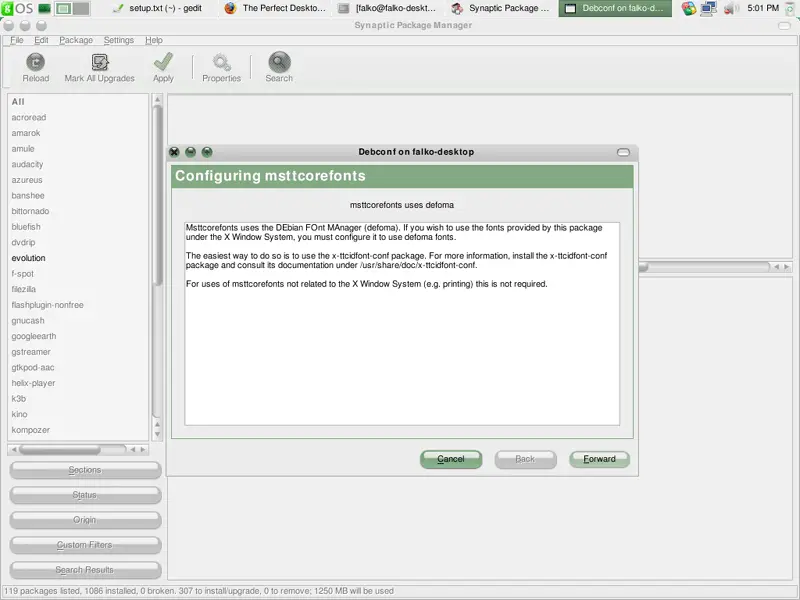The image size is (800, 600).
Task: Open the Edit menu
Action: pyautogui.click(x=41, y=40)
